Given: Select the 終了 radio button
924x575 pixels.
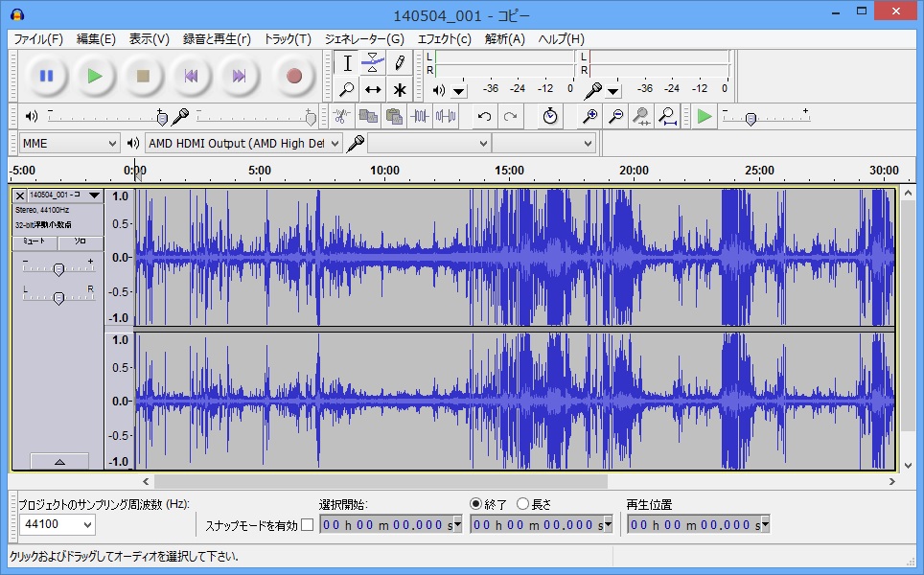Looking at the screenshot, I should (476, 504).
